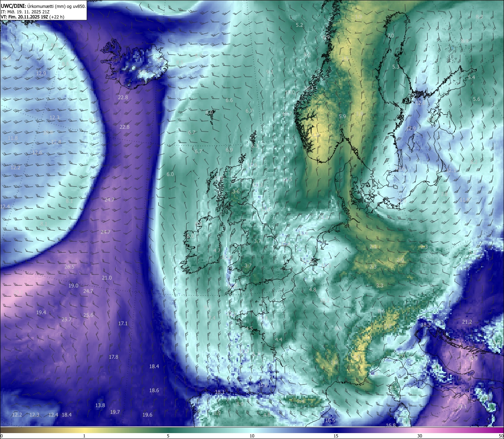Click the 7.0 value over Finland
Image resolution: width=504 pixels, height=439 pixels.
tap(391, 35)
